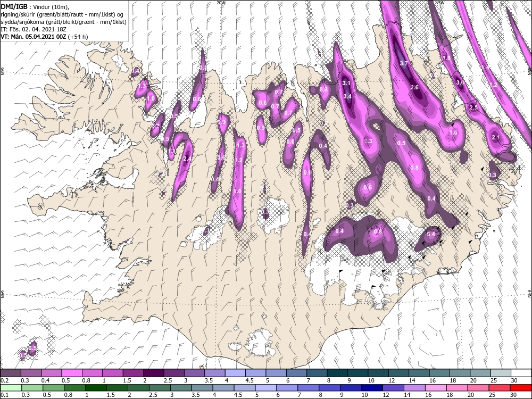Click the 0.1 label in the lower legend

coord(4,395)
